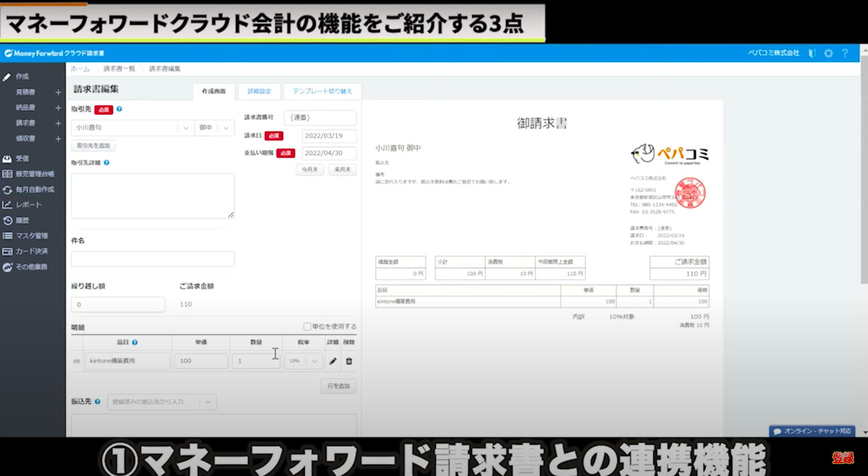The image size is (868, 476).
Task: Click the help question mark in header
Action: click(845, 53)
